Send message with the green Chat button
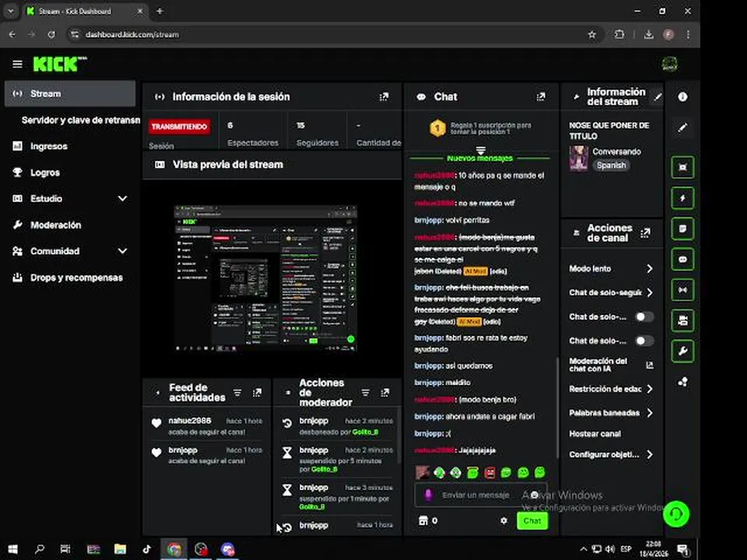Image resolution: width=747 pixels, height=560 pixels. (532, 520)
